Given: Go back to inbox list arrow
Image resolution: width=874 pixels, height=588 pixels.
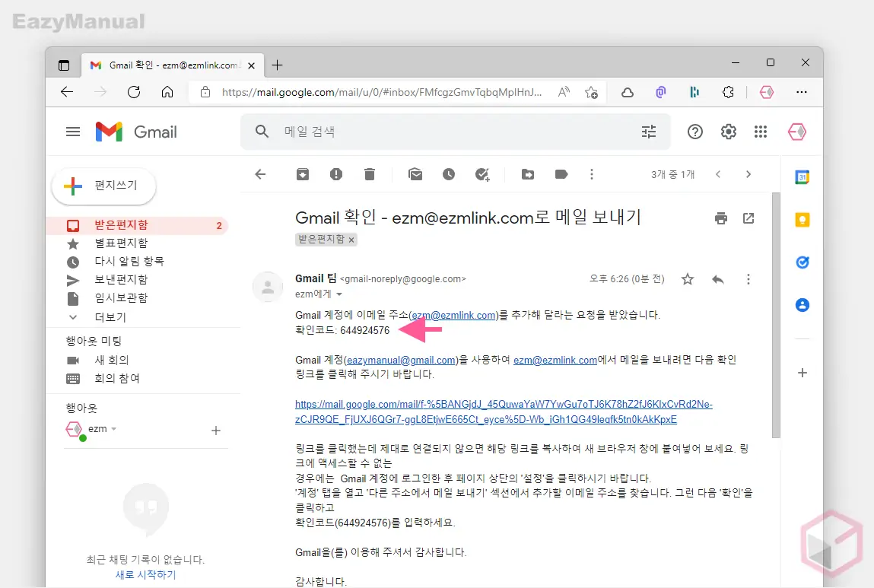Looking at the screenshot, I should (x=260, y=174).
